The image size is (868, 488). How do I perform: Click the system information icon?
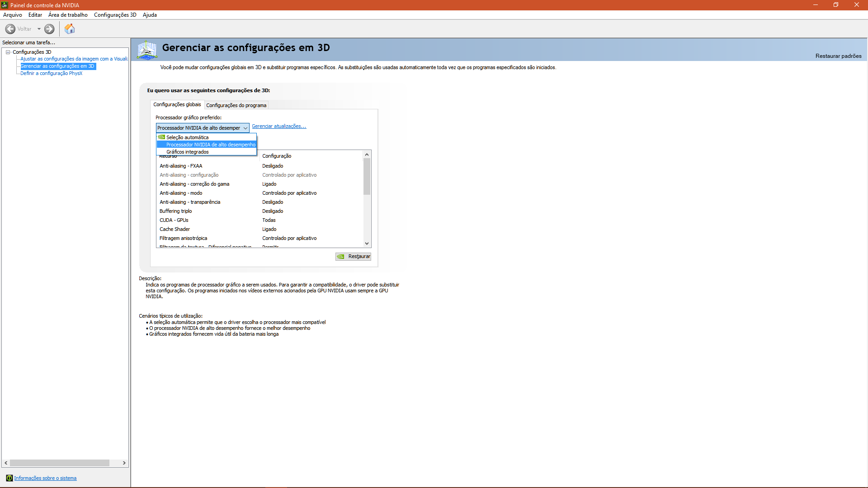pyautogui.click(x=9, y=478)
